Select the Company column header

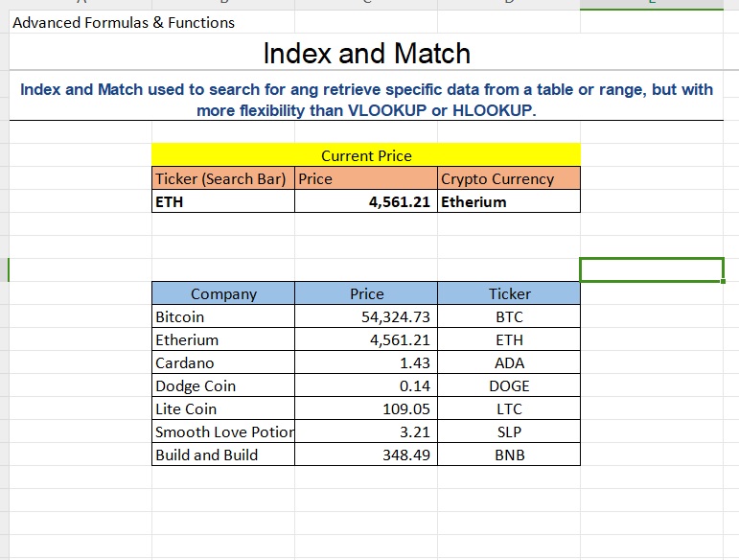[x=223, y=293]
